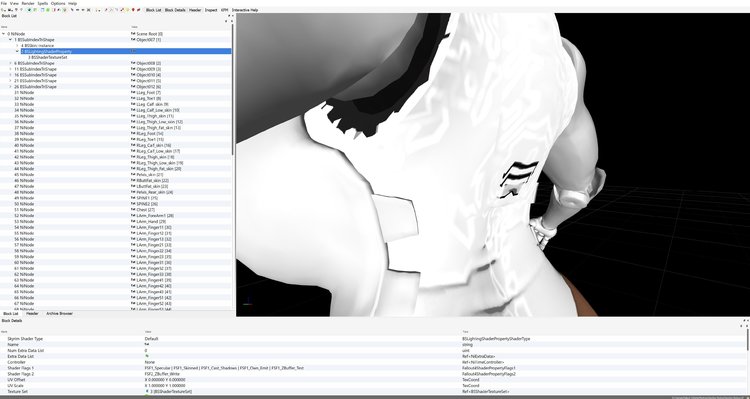
Task: Click the string icon beside Chest [27]
Action: tap(133, 210)
